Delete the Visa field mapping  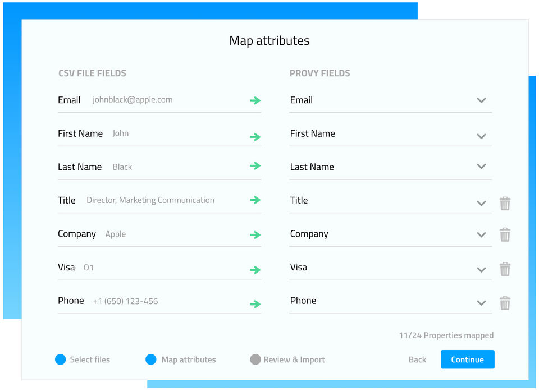505,269
